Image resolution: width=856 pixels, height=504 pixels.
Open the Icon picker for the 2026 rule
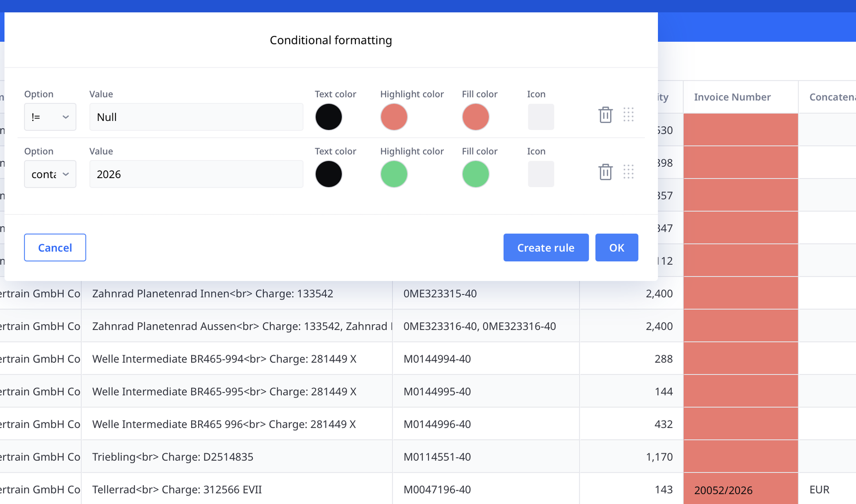click(x=540, y=174)
